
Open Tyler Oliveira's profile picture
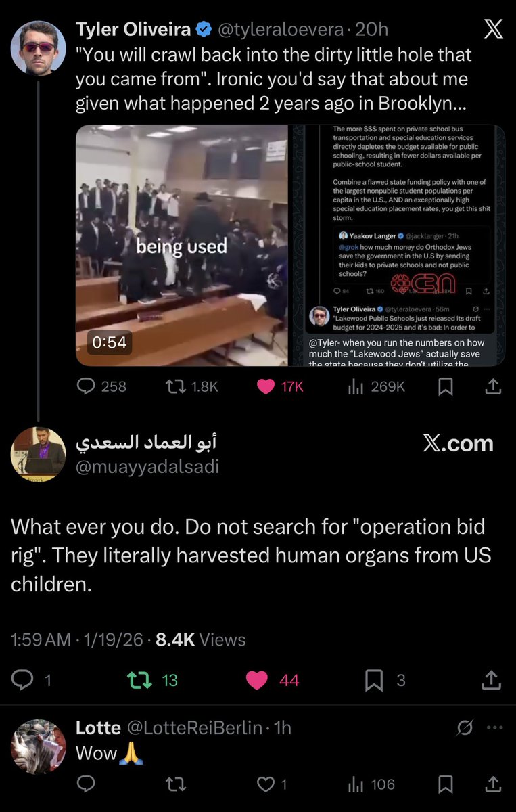39,47
